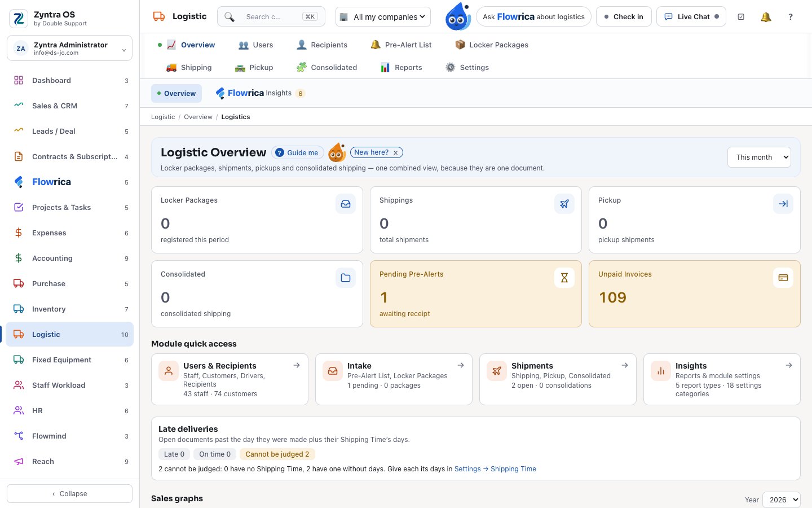Screen dimensions: 812x508
Task: Click the Pickup card arrow icon
Action: [x=783, y=204]
